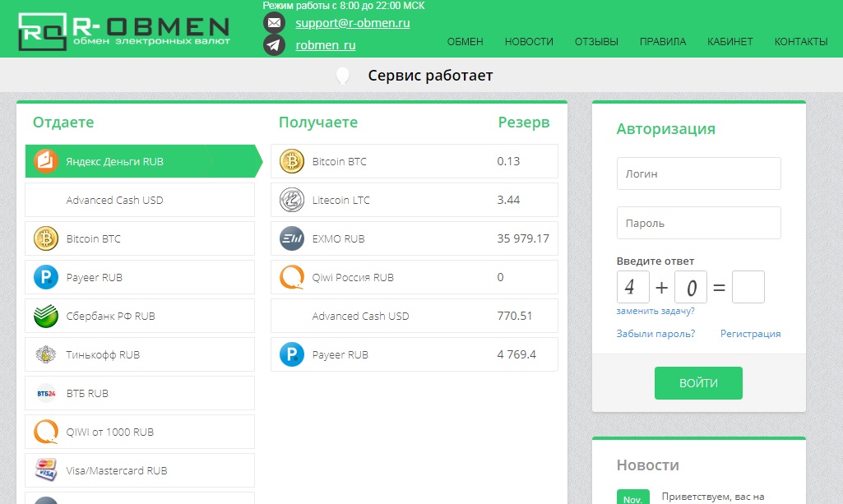
Task: Click the заменить задачу? link
Action: click(655, 311)
